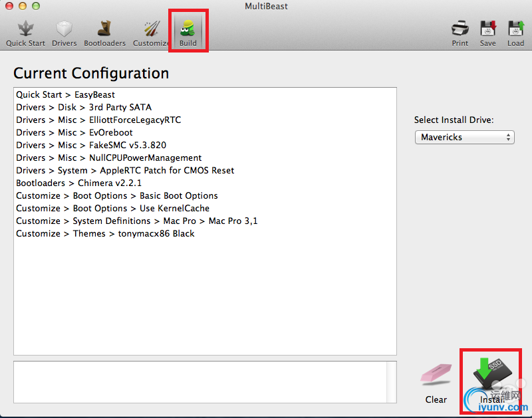Select the 'FakeSMC v5.3.820' row
Viewport: 532px width, 418px height.
point(205,145)
